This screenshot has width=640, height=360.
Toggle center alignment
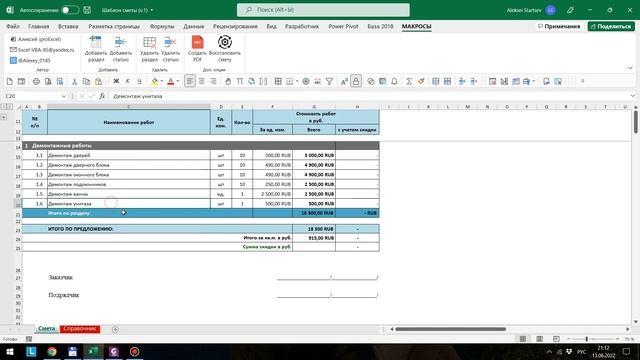[202, 82]
